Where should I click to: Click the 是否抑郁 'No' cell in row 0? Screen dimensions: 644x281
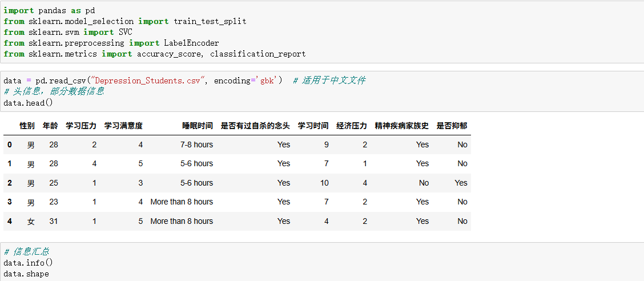click(462, 144)
